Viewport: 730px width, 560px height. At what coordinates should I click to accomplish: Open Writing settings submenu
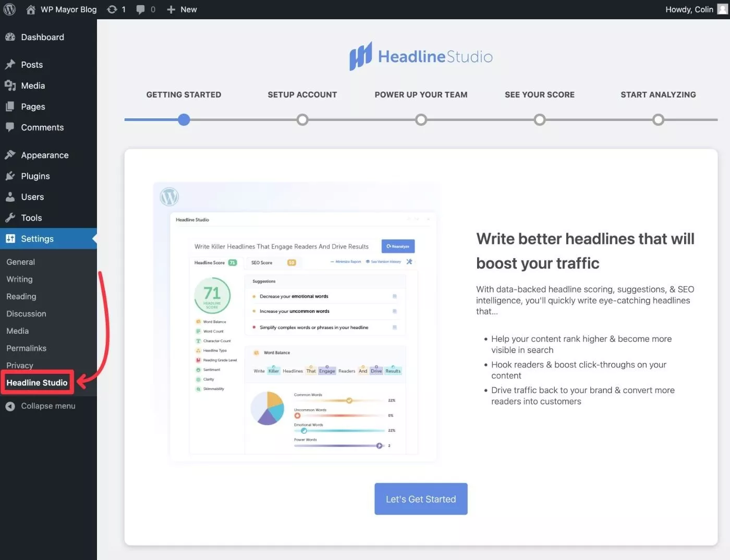point(19,279)
